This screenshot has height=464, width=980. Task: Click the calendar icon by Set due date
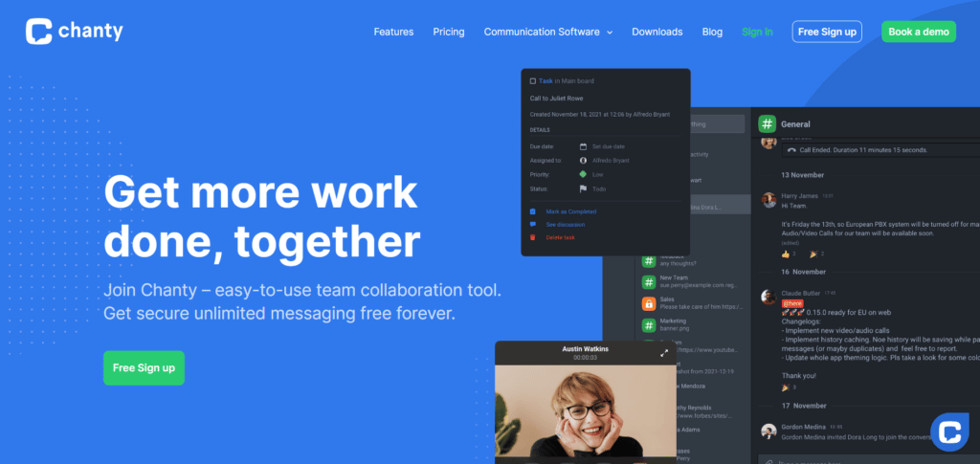[583, 146]
